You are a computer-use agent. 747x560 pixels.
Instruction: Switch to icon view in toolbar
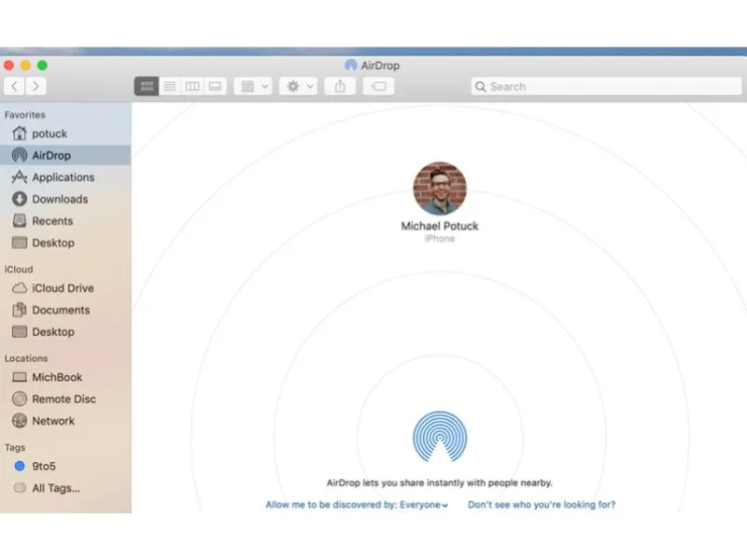[x=147, y=86]
